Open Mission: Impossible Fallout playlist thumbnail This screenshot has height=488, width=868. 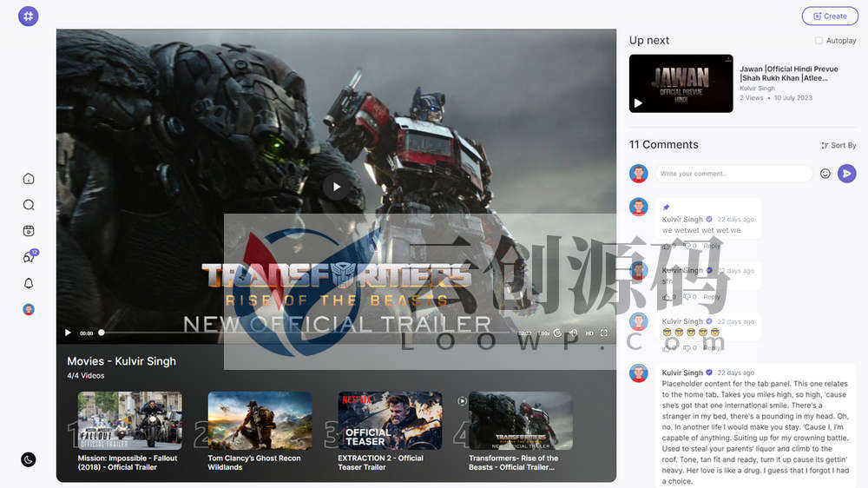[x=129, y=420]
